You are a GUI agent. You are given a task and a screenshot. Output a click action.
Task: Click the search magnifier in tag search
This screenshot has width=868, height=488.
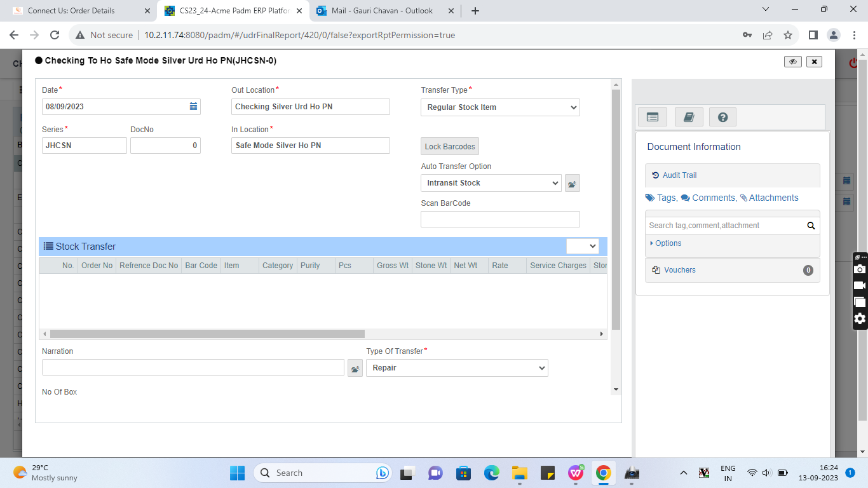(811, 226)
